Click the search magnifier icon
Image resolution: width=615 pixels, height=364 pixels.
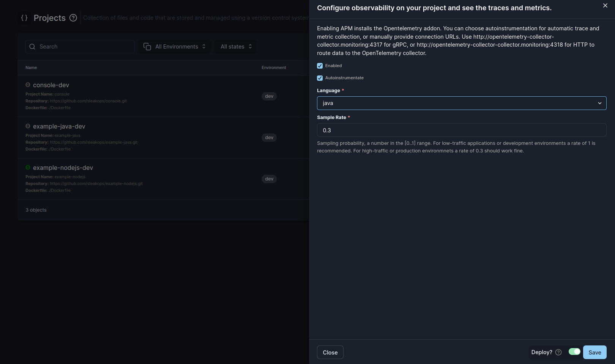coord(32,47)
